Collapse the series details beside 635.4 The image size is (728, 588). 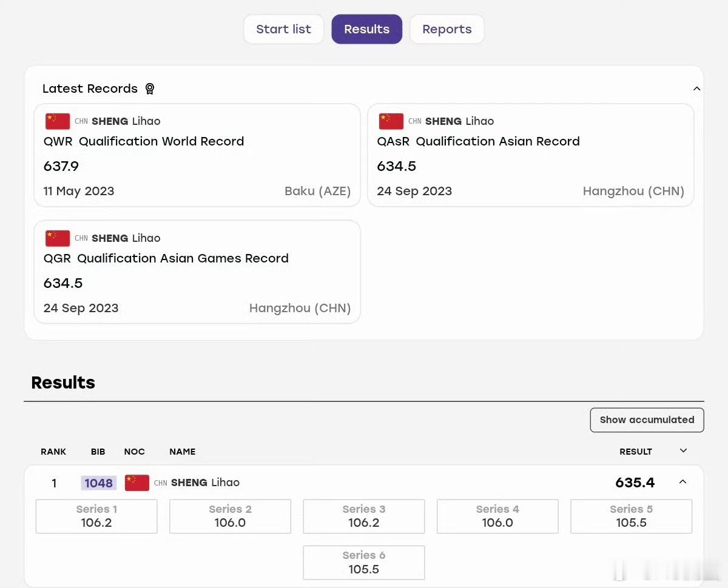[682, 482]
